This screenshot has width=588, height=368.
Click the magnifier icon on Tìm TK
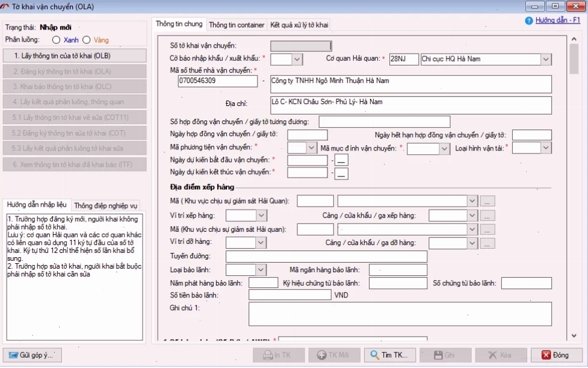[374, 355]
